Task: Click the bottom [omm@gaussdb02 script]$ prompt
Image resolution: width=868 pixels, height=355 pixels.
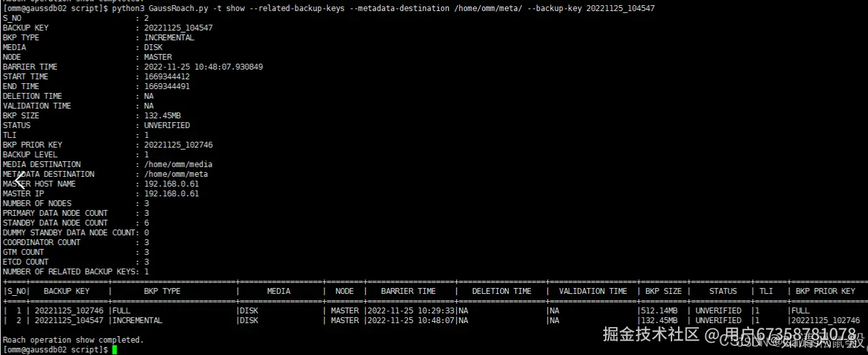Action: 55,350
